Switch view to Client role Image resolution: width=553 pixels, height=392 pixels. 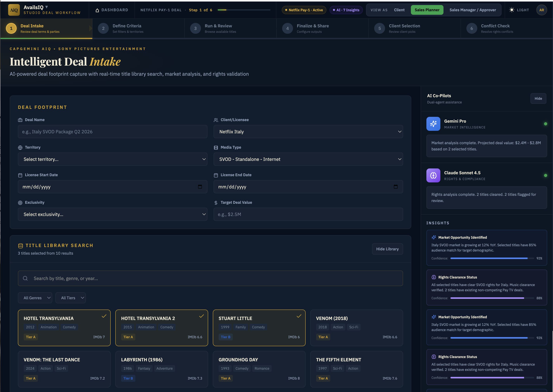[399, 10]
